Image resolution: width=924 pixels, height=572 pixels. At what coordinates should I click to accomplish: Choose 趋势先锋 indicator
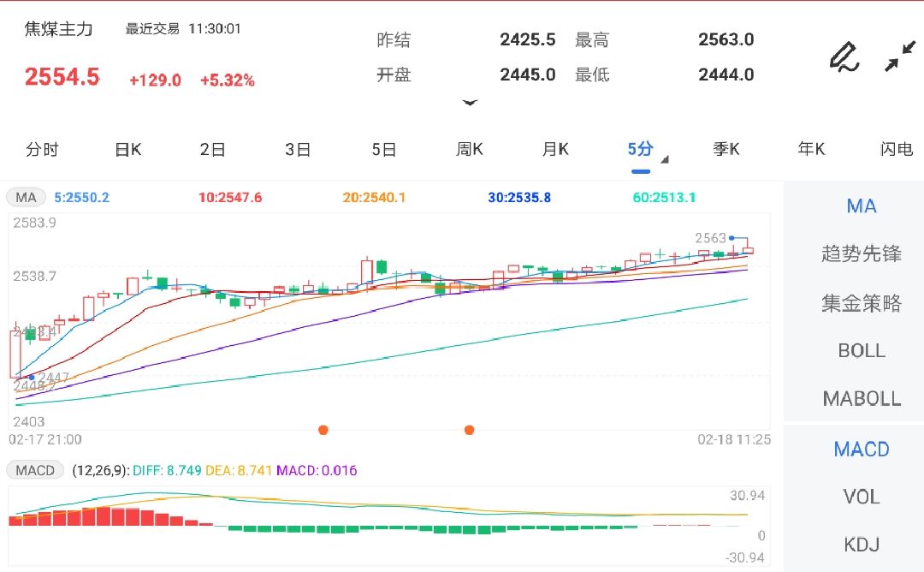coord(861,254)
